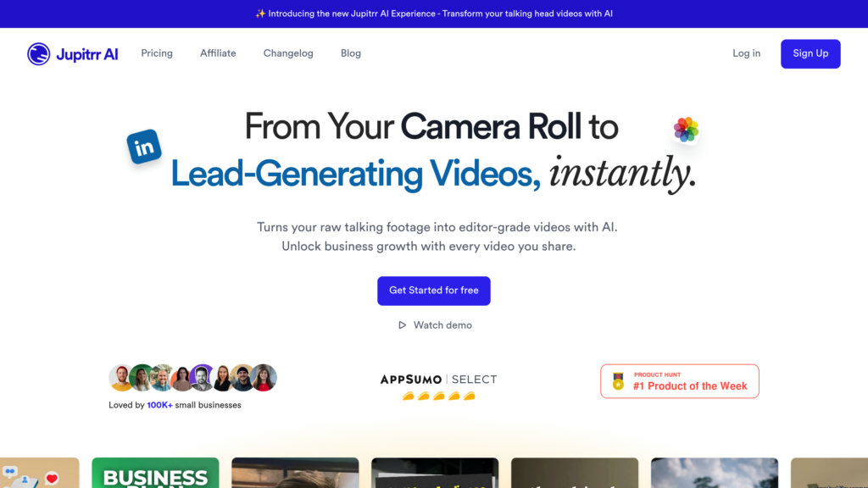Select the cloudy sky video thumbnail
868x488 pixels.
point(714,474)
